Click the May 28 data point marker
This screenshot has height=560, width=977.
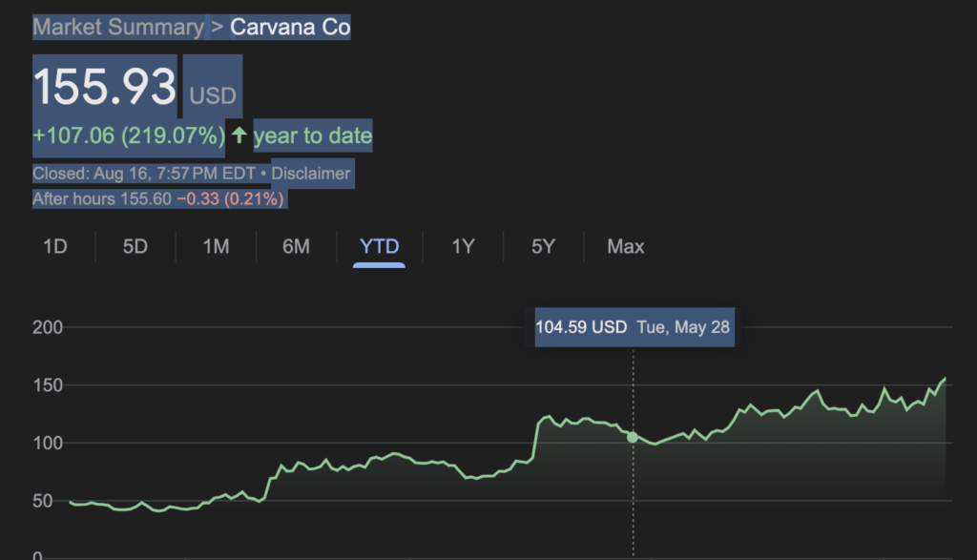(633, 437)
